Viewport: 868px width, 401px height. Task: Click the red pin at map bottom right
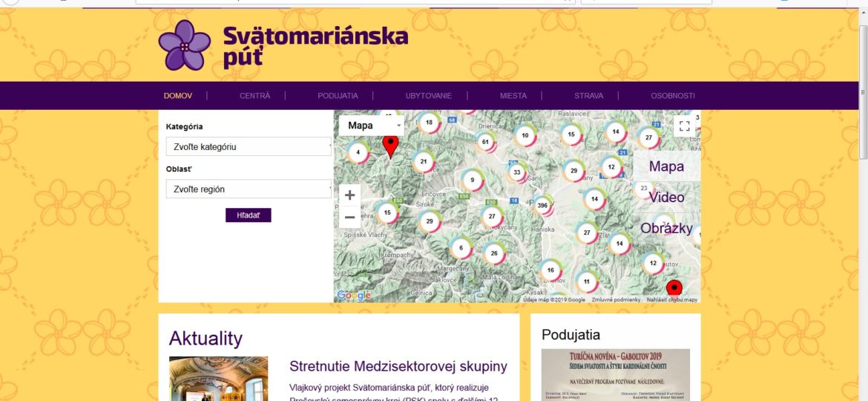(674, 289)
